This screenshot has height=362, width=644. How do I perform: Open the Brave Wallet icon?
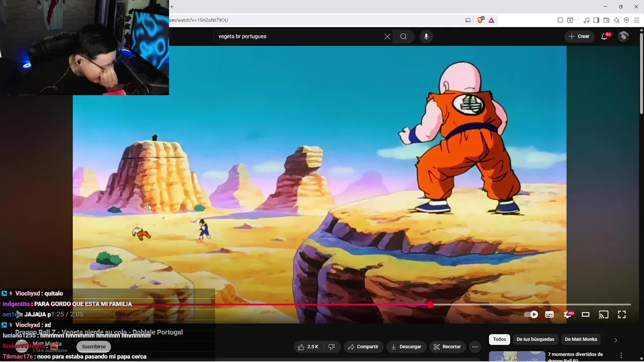coord(606,20)
